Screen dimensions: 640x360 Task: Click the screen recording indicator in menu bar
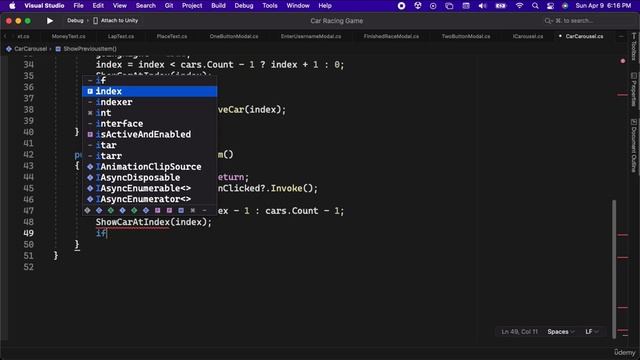click(x=401, y=6)
